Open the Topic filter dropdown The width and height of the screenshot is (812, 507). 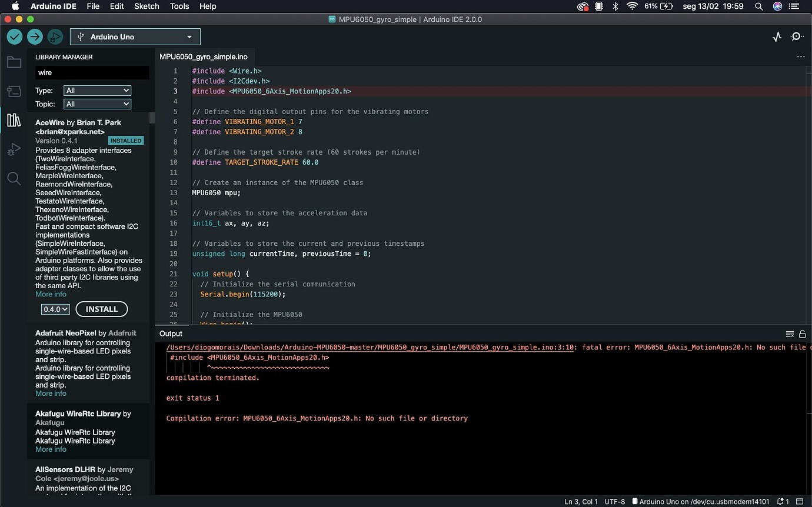tap(97, 104)
